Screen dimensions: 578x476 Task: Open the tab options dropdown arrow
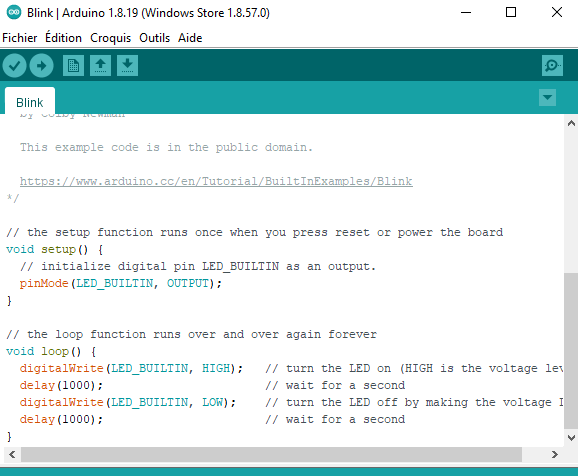point(547,98)
